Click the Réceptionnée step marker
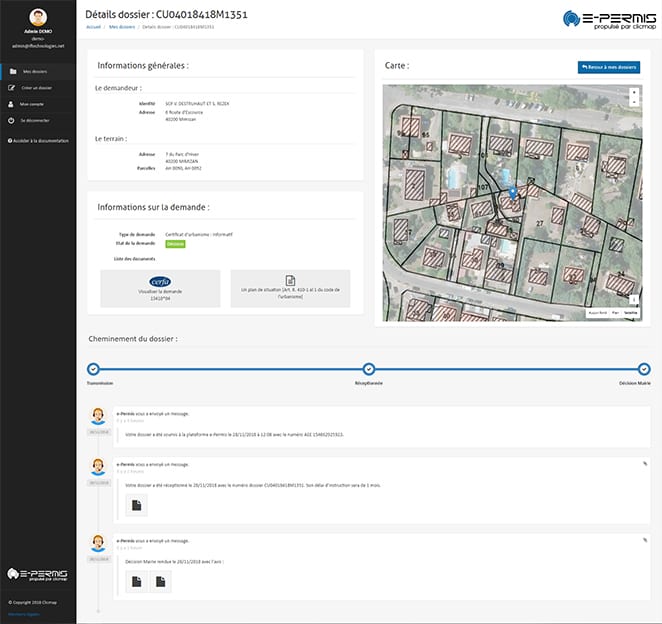 pos(368,369)
